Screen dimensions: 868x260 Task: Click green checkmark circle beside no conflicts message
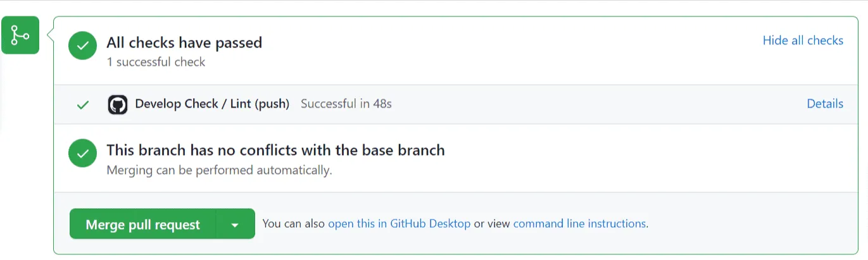82,153
